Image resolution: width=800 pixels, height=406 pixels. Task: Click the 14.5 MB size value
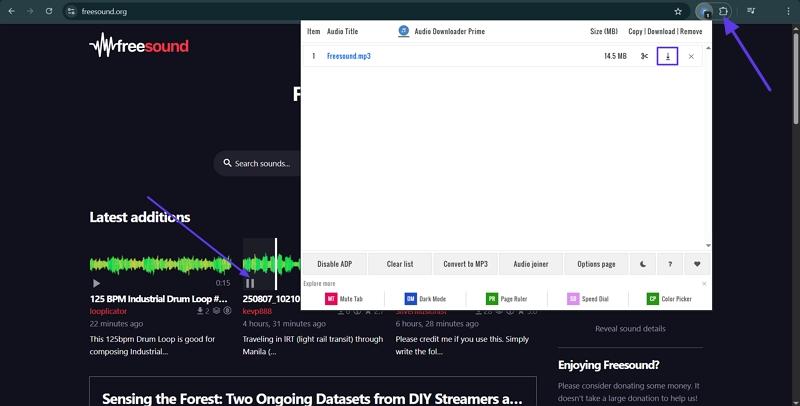615,56
